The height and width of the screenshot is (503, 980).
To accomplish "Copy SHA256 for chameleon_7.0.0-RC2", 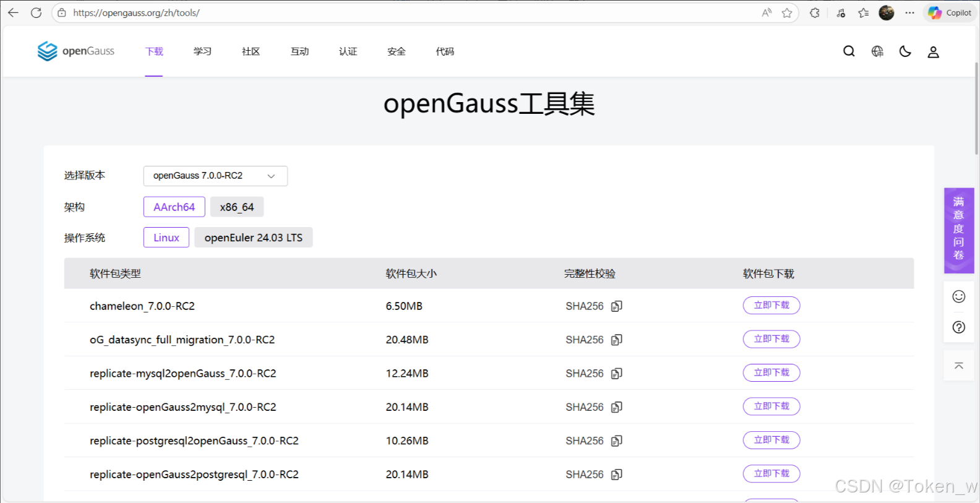I will [x=616, y=306].
